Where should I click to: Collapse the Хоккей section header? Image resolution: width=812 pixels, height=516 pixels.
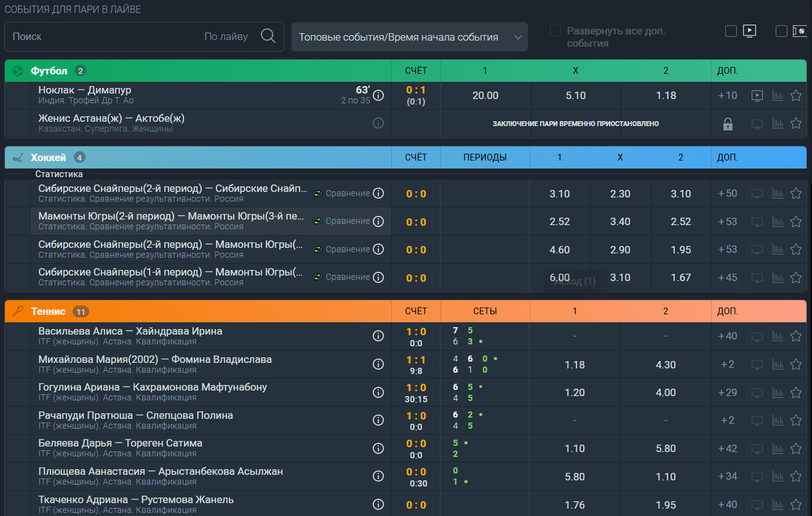[x=405, y=157]
